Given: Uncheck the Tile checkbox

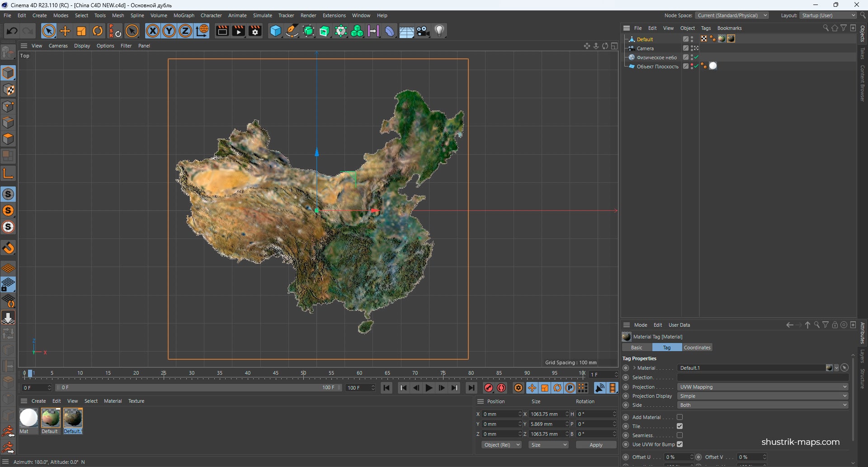Looking at the screenshot, I should click(x=679, y=426).
